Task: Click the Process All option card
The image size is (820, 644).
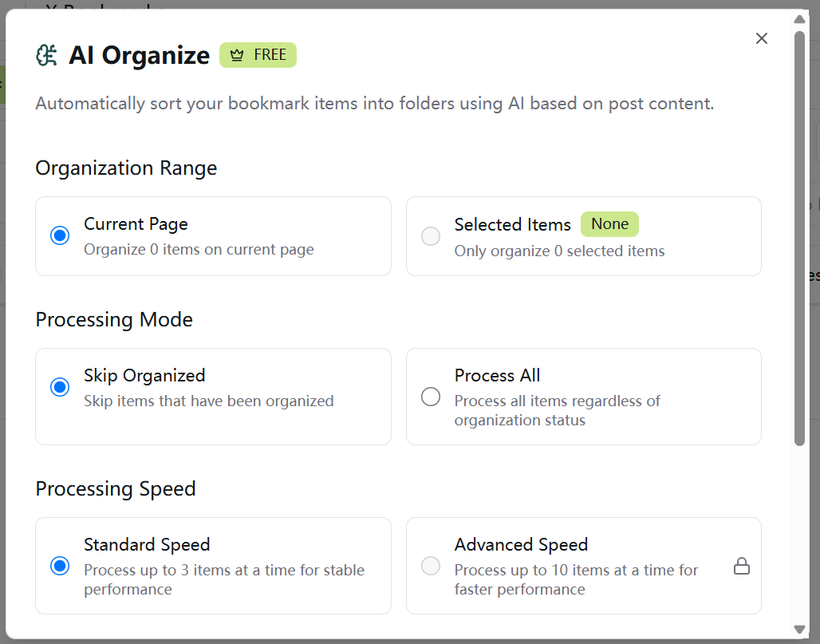Action: pos(583,397)
